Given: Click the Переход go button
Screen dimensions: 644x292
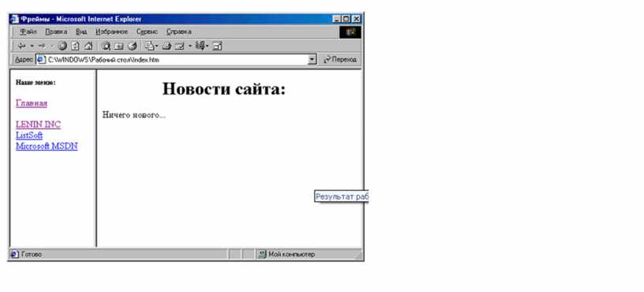Looking at the screenshot, I should (340, 59).
